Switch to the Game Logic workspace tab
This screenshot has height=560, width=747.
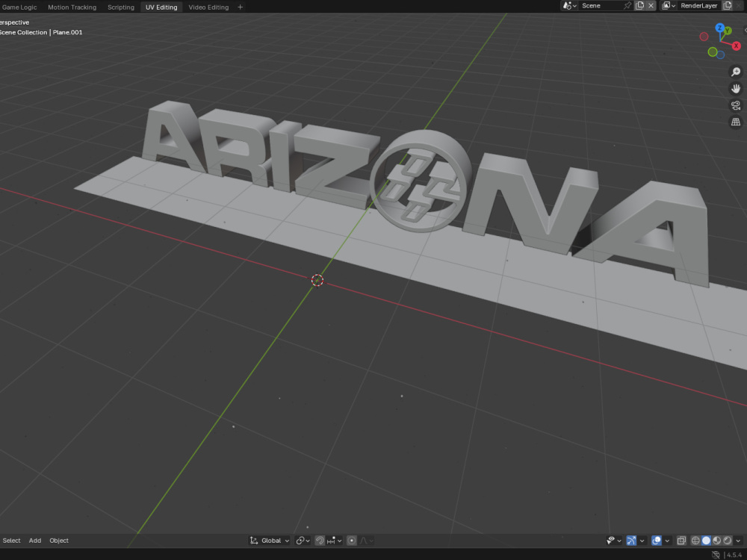(x=19, y=7)
